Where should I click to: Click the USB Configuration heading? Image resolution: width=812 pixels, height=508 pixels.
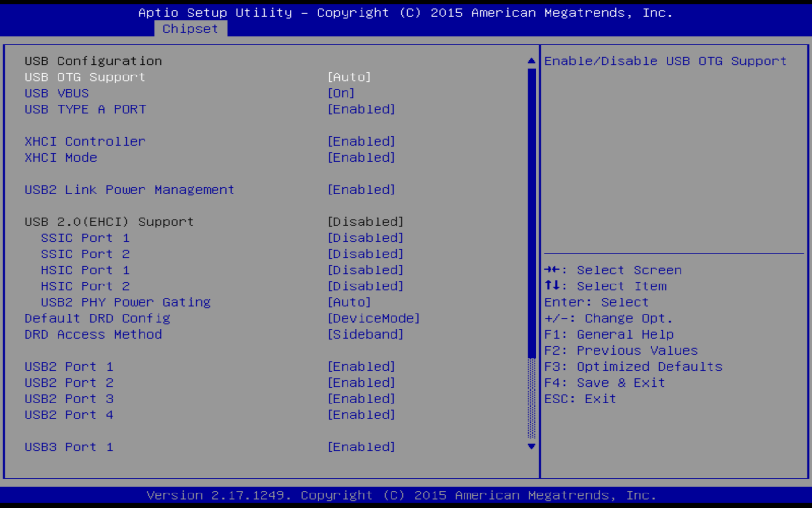point(93,61)
